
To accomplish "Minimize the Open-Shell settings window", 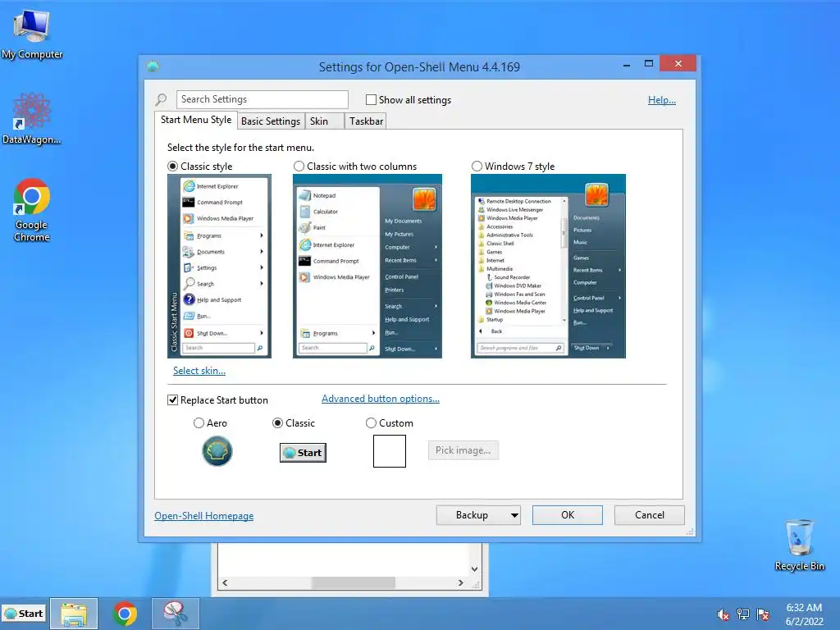I will 627,65.
